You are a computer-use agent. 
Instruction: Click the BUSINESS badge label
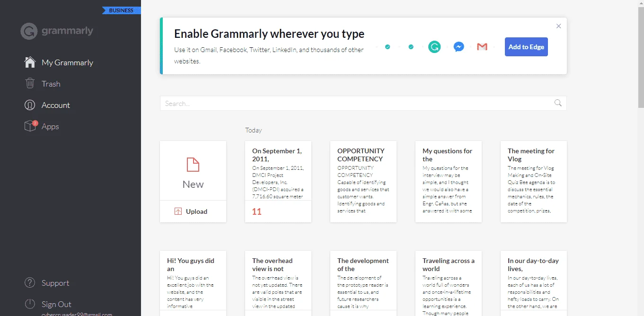click(x=121, y=10)
